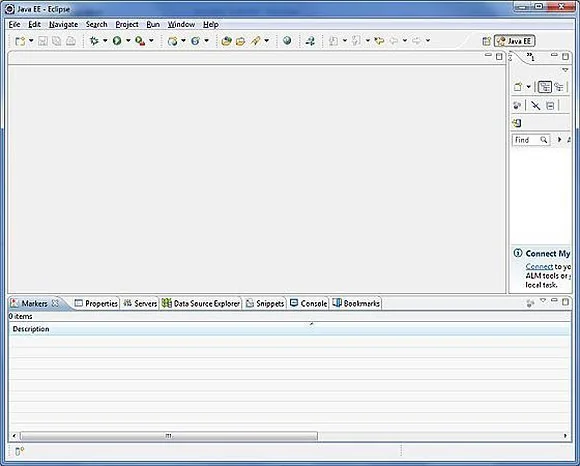Open the web browser globe icon

[x=287, y=40]
